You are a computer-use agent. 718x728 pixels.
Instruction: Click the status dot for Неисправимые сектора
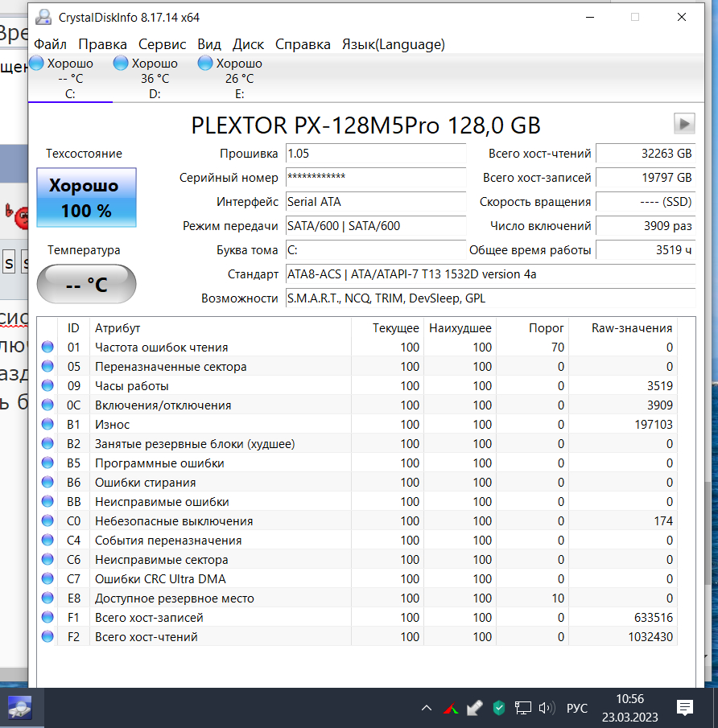pyautogui.click(x=47, y=559)
